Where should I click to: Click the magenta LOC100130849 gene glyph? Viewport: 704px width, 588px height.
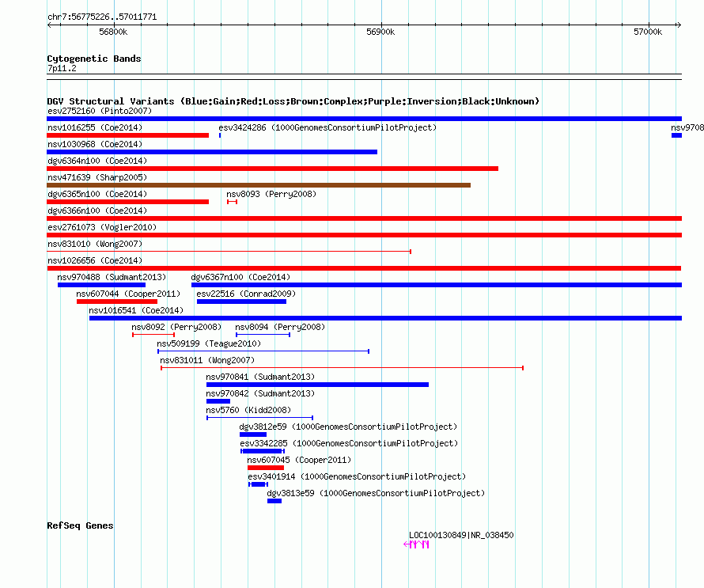pos(416,544)
